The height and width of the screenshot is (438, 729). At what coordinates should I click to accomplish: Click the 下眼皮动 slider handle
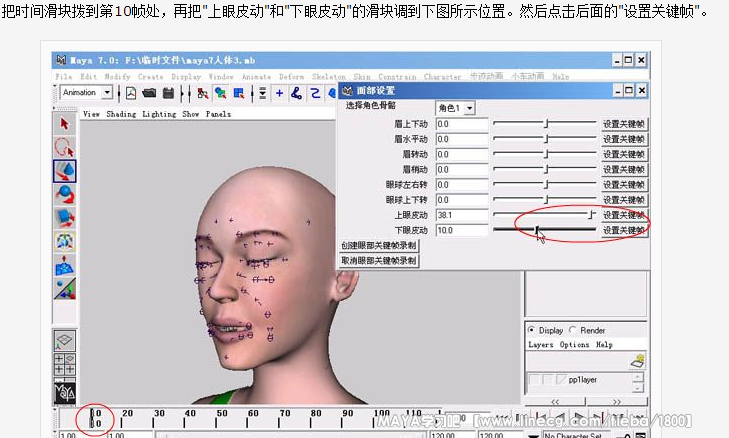536,230
